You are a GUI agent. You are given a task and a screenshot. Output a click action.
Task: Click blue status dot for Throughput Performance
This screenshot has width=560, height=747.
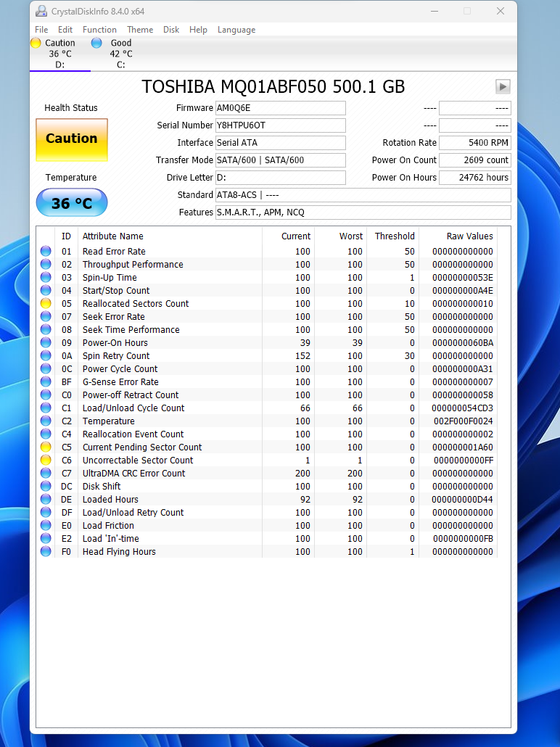[46, 264]
